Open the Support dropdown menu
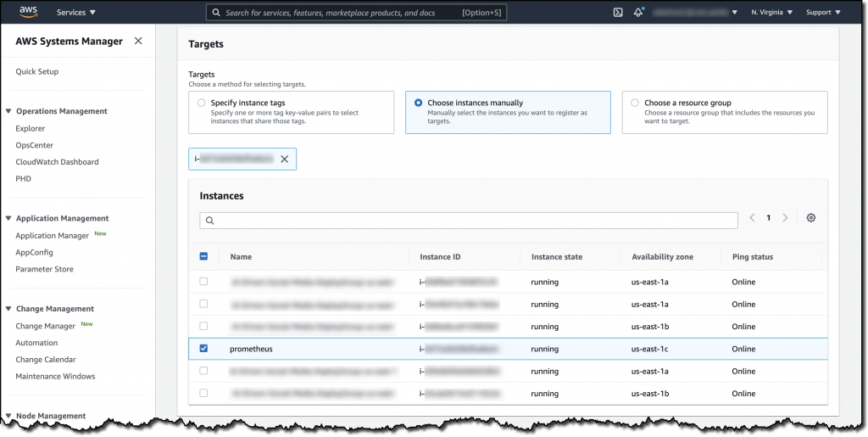The height and width of the screenshot is (437, 868). (x=822, y=12)
